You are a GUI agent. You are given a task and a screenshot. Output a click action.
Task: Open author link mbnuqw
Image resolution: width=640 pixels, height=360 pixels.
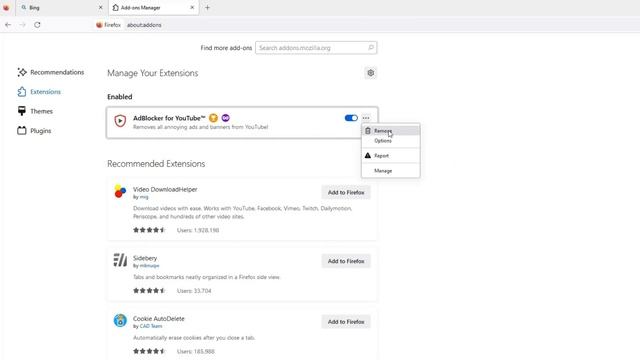pos(149,266)
